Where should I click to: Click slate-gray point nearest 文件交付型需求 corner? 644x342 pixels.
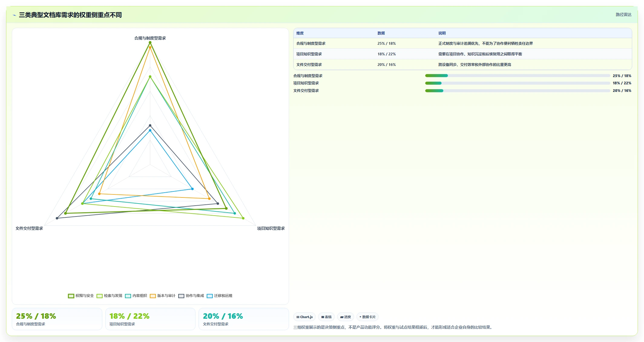click(x=57, y=218)
